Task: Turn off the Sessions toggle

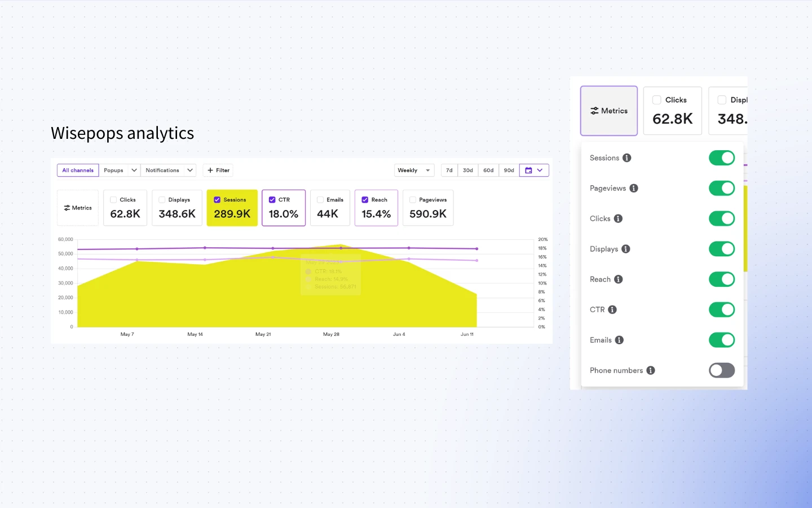Action: (x=722, y=158)
